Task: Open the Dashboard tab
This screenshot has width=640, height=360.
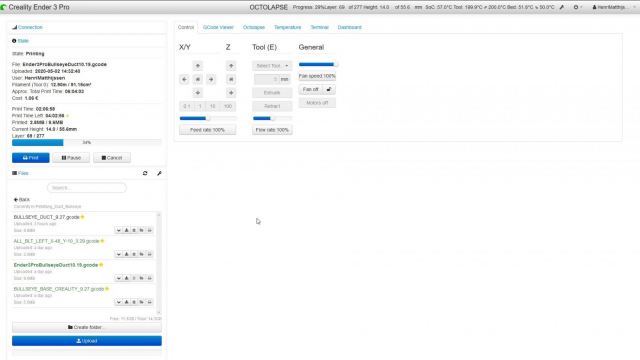Action: (x=349, y=27)
